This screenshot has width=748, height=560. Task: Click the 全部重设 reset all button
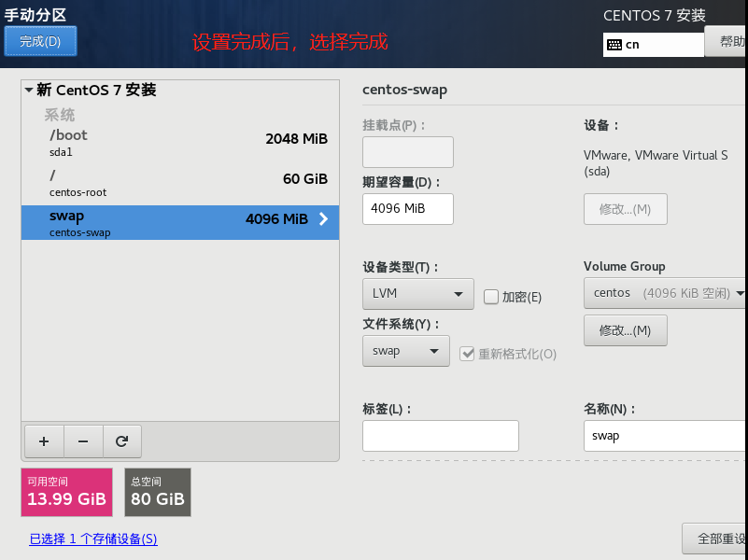coord(715,539)
